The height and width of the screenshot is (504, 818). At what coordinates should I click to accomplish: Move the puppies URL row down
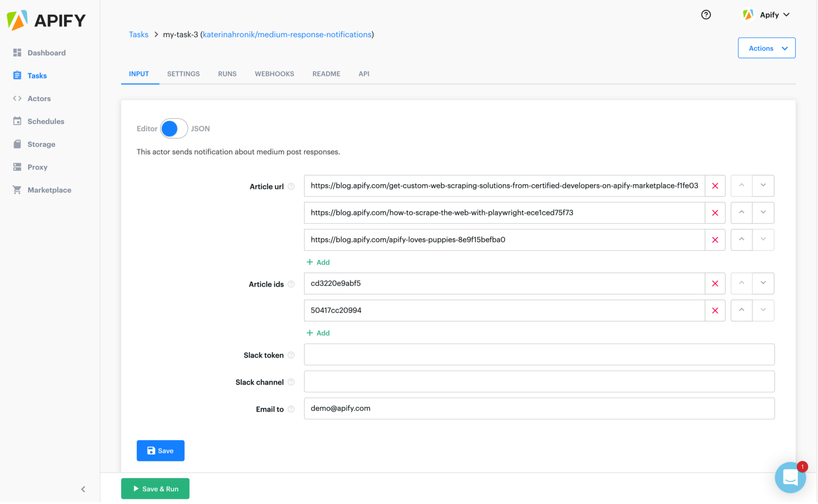point(763,240)
